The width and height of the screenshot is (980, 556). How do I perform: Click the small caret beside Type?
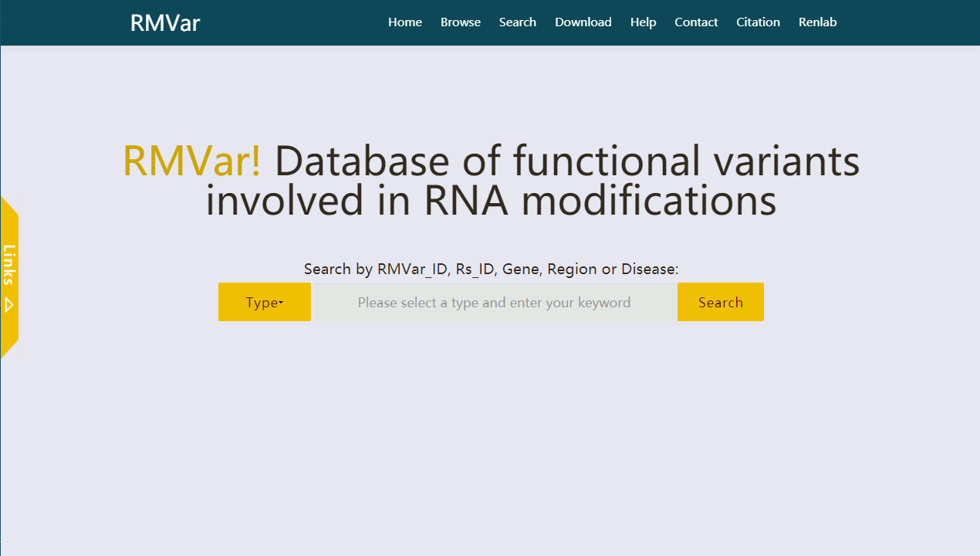pyautogui.click(x=282, y=303)
